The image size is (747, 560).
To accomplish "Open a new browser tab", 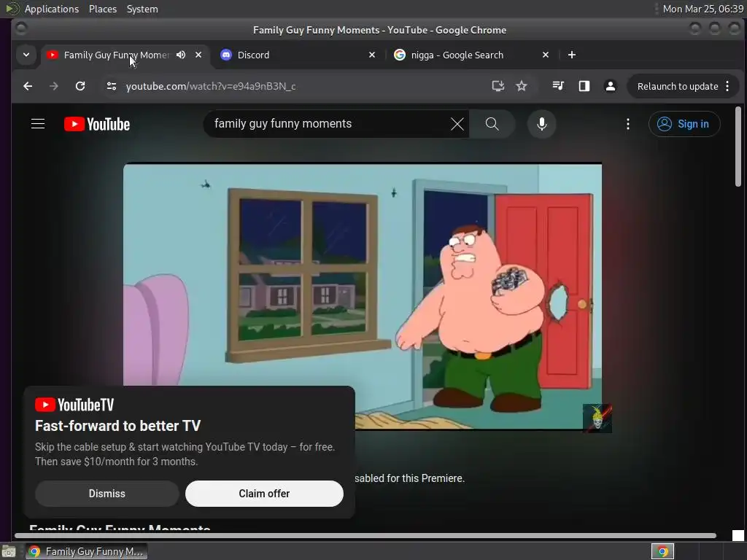I will [x=572, y=55].
